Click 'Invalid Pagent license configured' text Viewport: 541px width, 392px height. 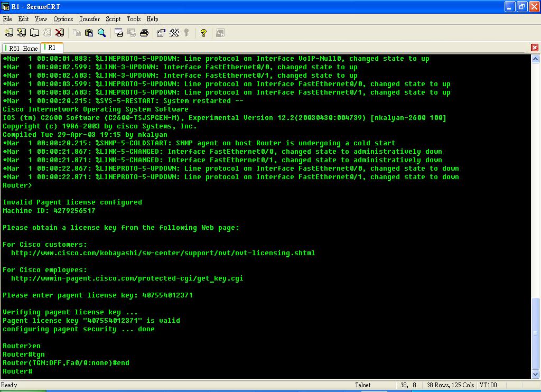72,202
